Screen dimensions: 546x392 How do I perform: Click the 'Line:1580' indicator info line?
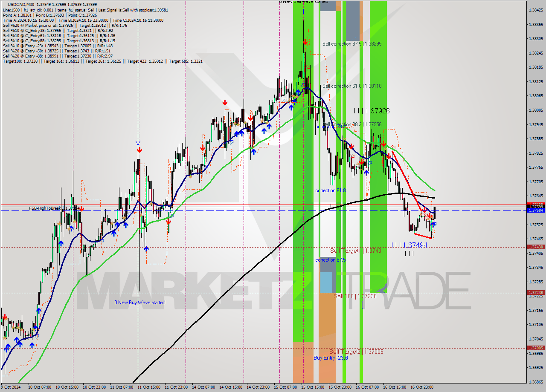coord(86,10)
